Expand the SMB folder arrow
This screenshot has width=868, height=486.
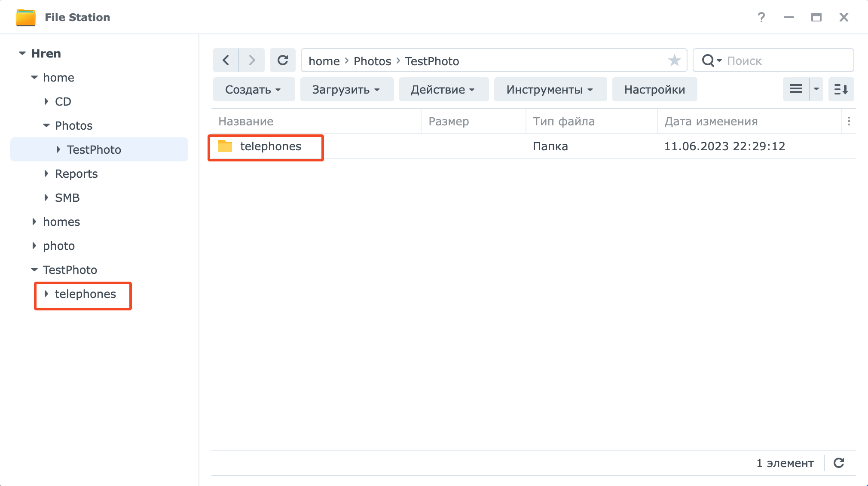tap(46, 197)
